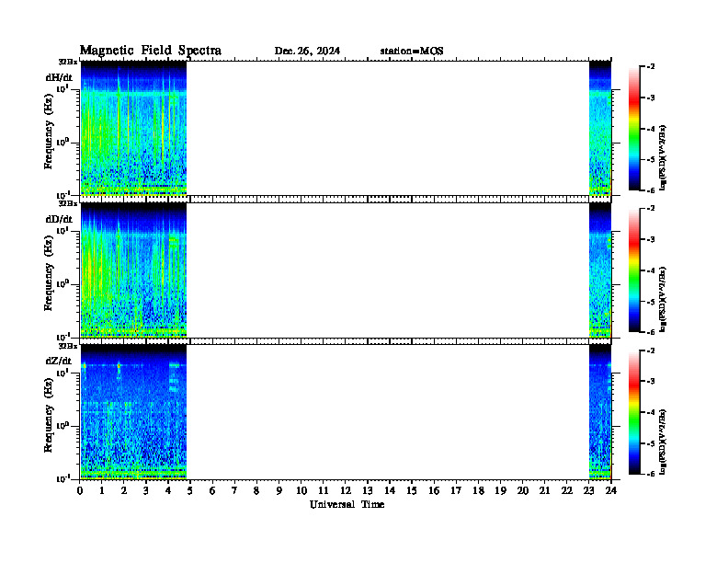
Task: Click the dZ/dt spectrogram from 0-5 UT
Action: 133,412
